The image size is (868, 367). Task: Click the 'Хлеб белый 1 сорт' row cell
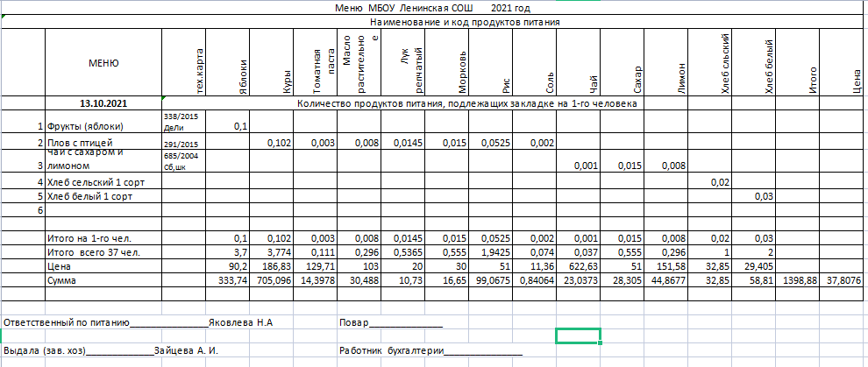coord(89,196)
